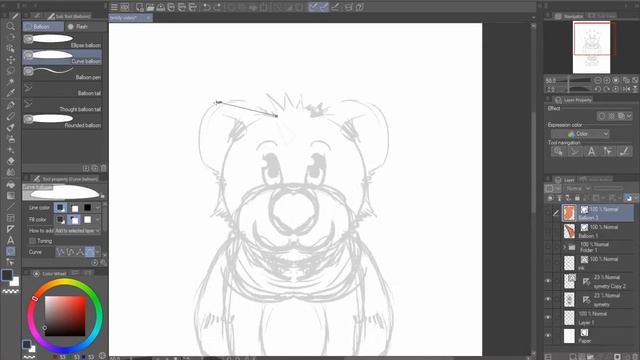640x360 pixels.
Task: Click the color wheel saturation square
Action: (65, 316)
